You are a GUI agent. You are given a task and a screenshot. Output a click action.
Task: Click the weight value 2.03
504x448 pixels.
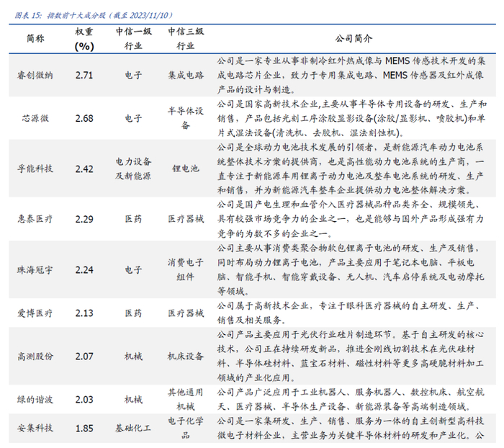[84, 400]
